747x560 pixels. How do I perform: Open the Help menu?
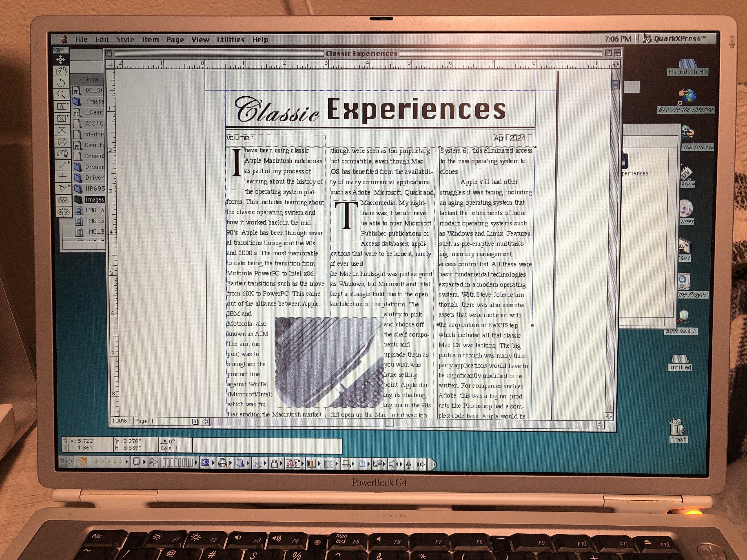coord(260,40)
